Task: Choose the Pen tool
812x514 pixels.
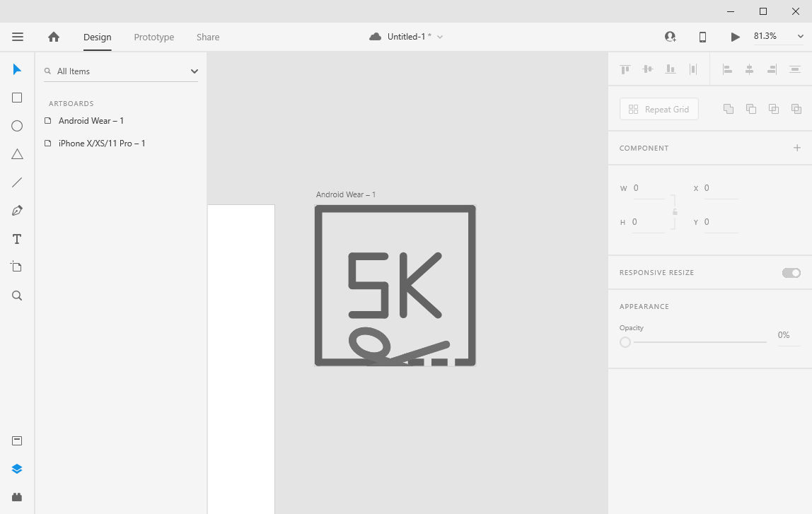Action: [17, 211]
